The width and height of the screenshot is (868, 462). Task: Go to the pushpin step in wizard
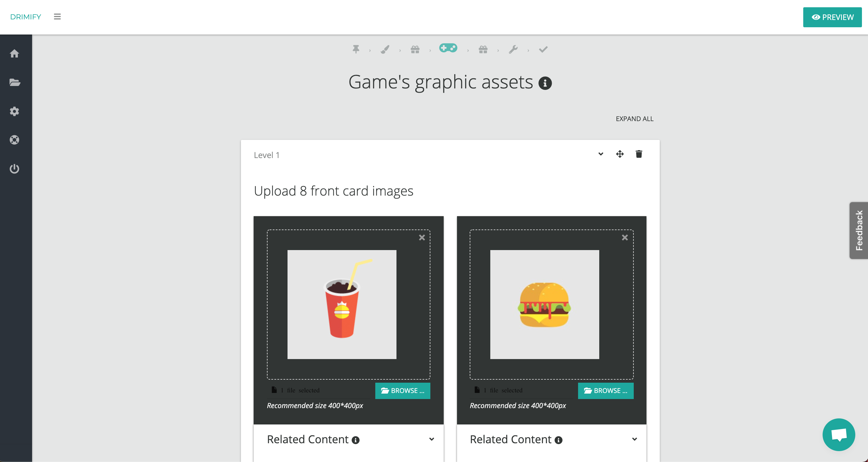pos(356,50)
